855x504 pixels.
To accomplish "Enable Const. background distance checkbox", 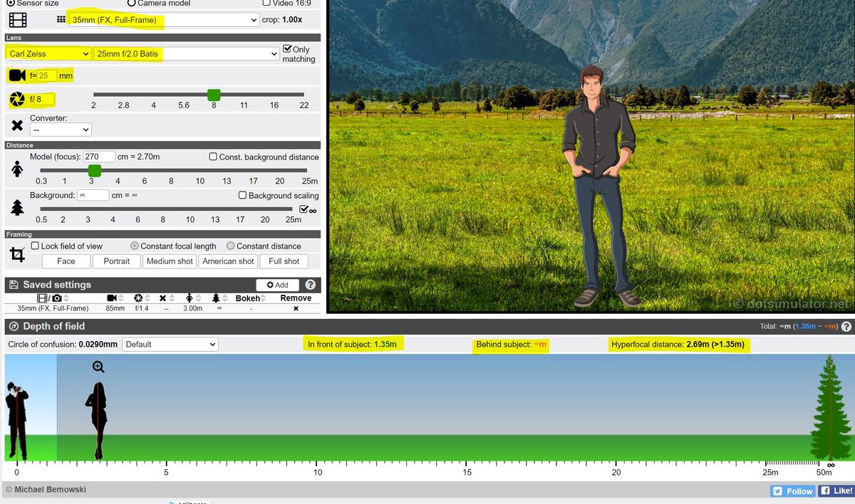I will coord(214,157).
